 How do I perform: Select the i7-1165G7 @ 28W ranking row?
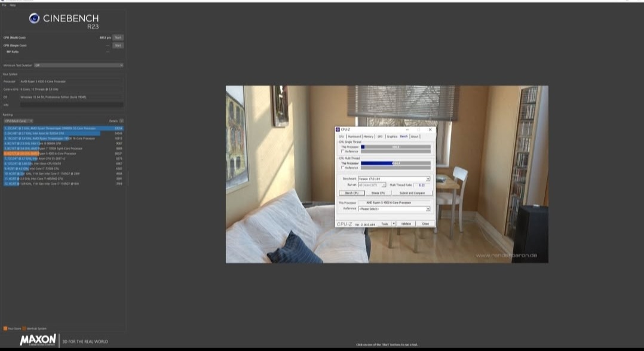tap(63, 174)
